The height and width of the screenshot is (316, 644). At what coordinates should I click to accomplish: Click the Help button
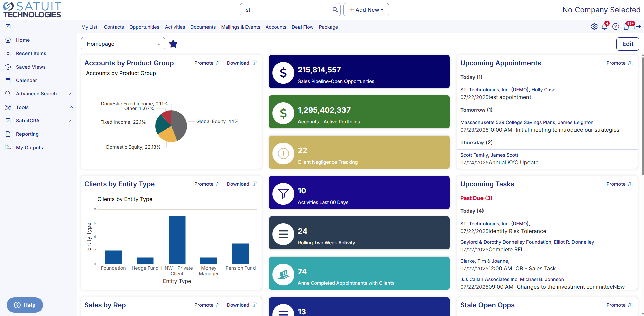tap(25, 305)
